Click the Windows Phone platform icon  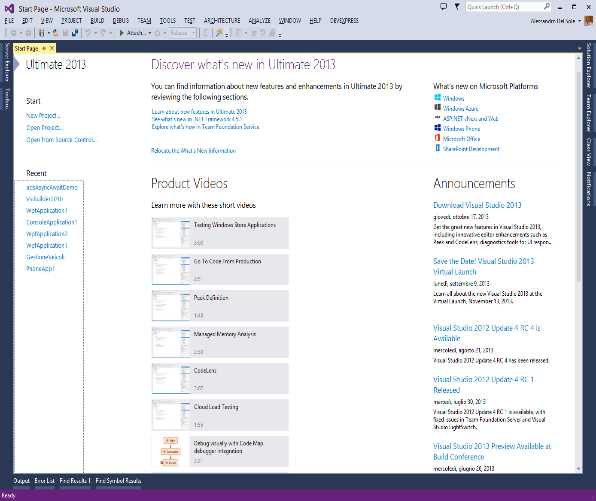click(437, 128)
